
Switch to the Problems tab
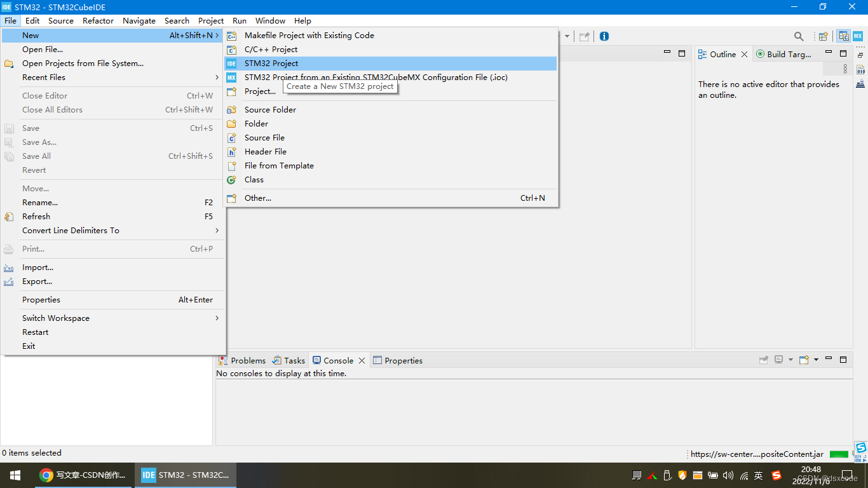(248, 360)
